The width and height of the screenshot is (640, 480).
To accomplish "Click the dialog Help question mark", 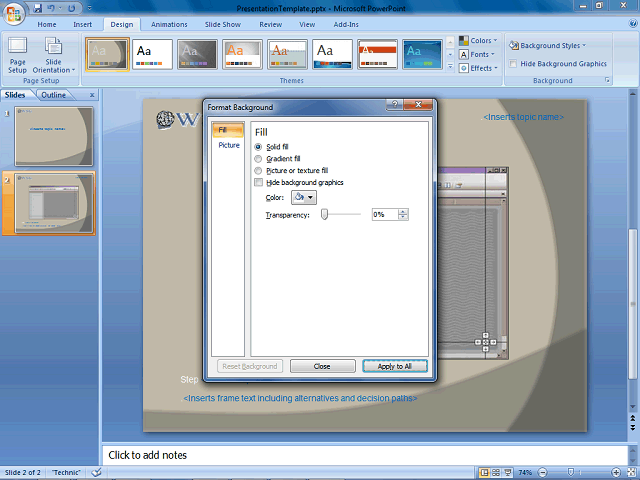I will click(x=395, y=104).
